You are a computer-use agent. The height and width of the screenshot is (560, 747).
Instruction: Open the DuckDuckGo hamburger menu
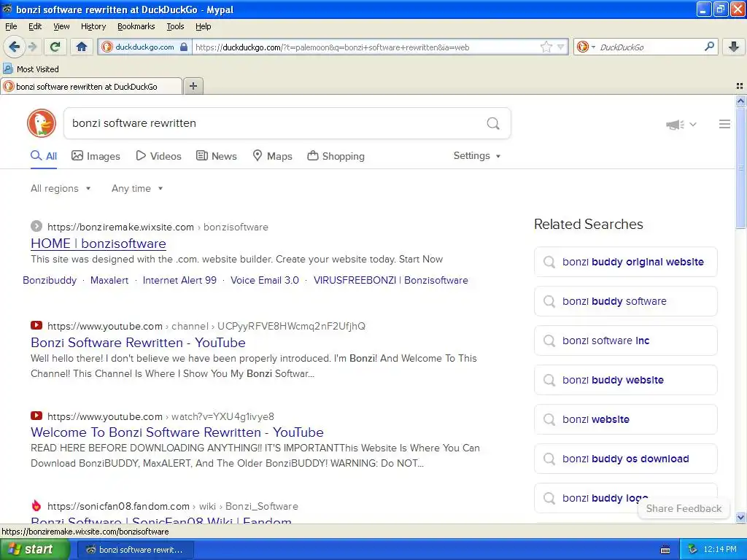point(724,124)
